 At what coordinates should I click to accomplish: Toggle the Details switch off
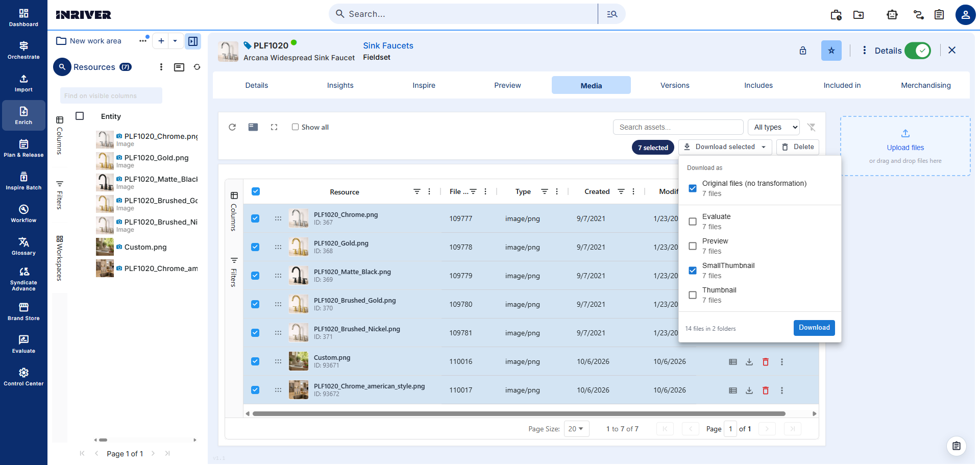click(x=918, y=51)
